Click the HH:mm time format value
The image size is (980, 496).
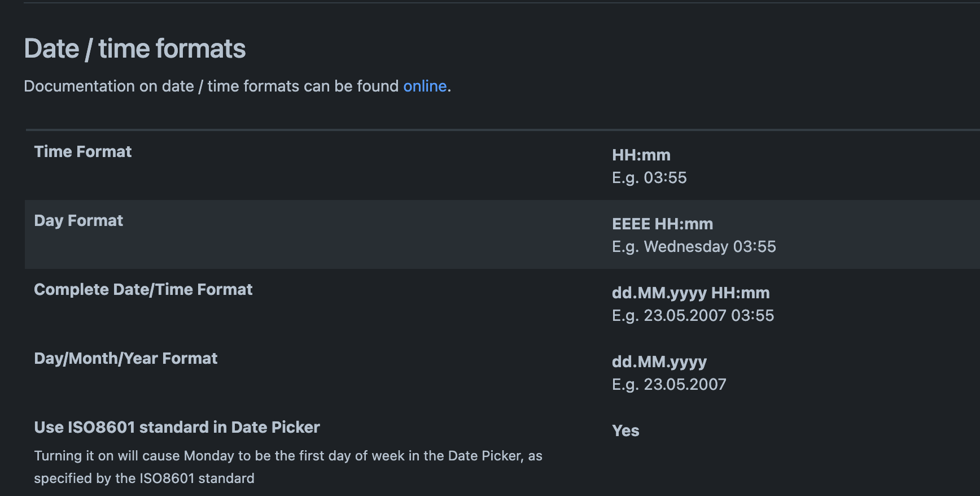coord(641,155)
